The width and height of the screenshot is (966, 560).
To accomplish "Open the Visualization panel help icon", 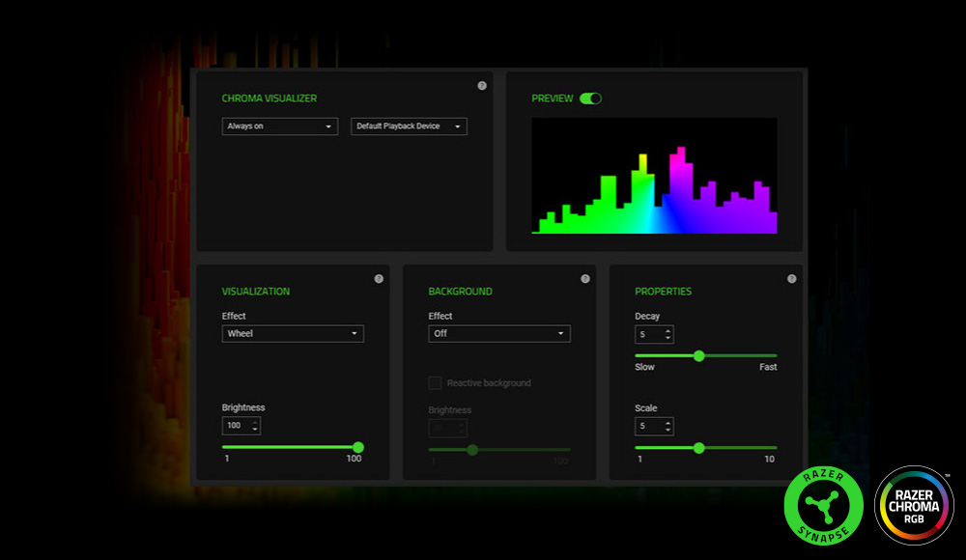I will [379, 277].
